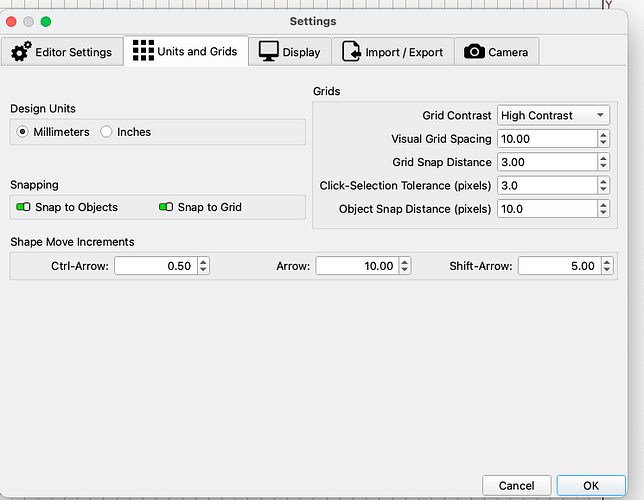
Task: Select Inches as design units
Action: 106,132
